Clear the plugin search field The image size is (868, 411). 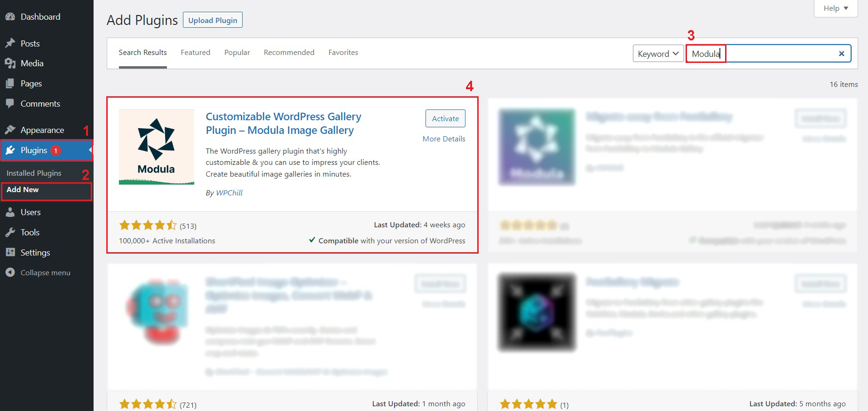[x=841, y=54]
